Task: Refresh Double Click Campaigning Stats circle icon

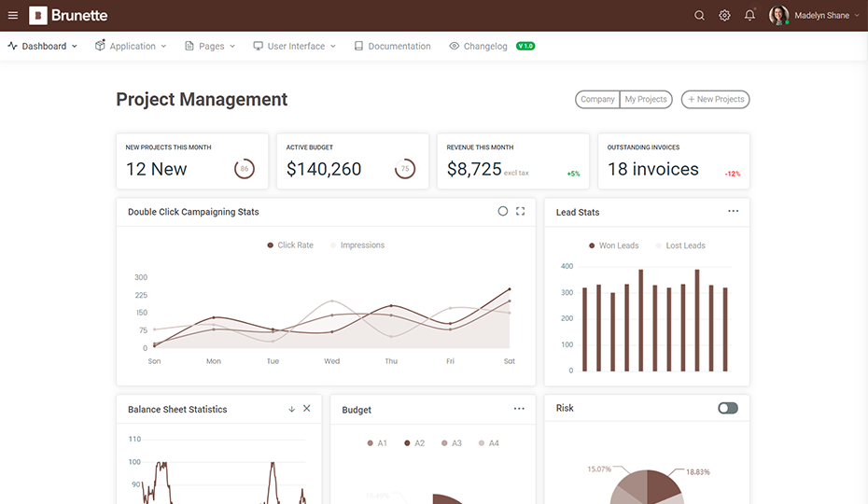Action: click(503, 211)
